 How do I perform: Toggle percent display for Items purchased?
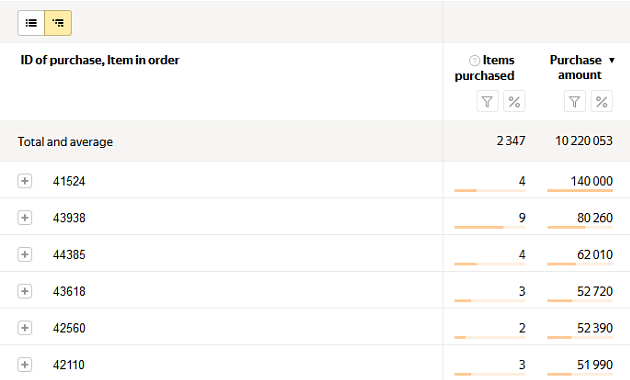point(514,101)
